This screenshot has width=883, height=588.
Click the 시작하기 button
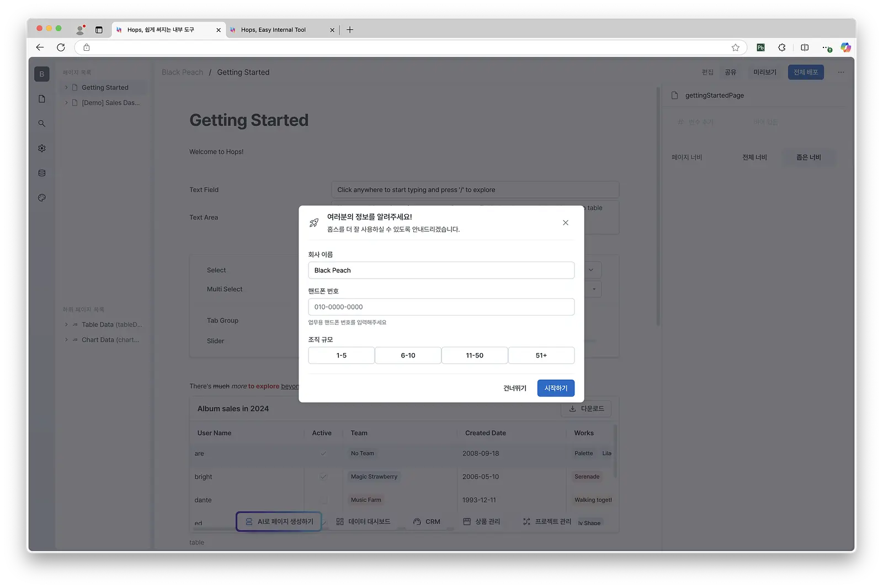pos(556,388)
